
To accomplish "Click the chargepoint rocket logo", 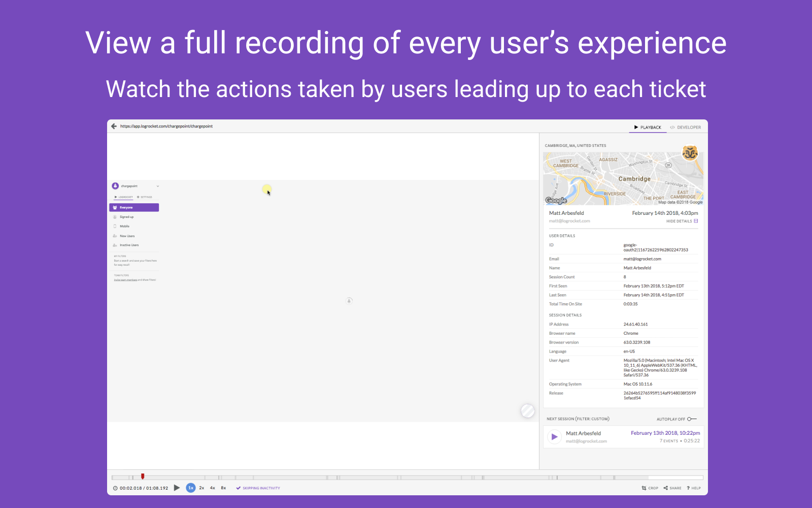I will coord(115,186).
